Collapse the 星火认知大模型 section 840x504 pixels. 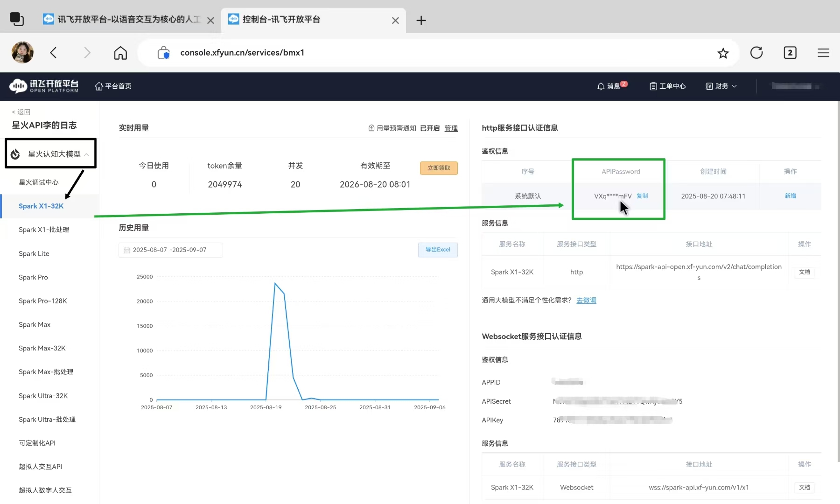coord(86,154)
